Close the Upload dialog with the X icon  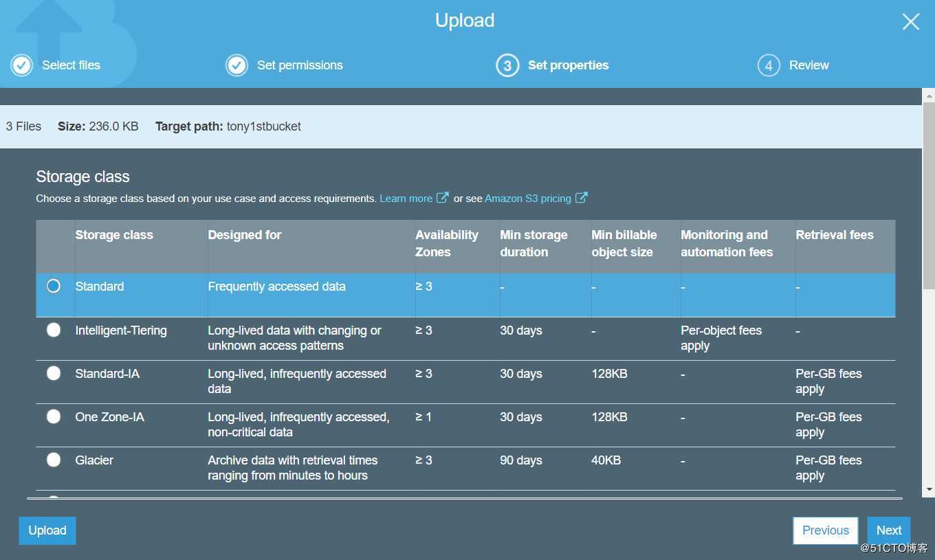pyautogui.click(x=911, y=22)
